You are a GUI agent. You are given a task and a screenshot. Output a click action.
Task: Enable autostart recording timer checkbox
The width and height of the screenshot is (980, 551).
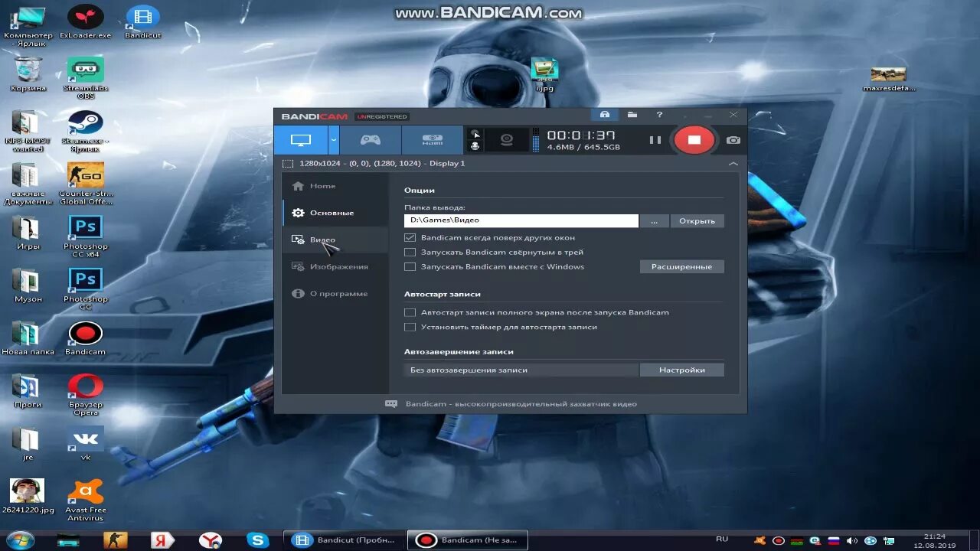410,327
